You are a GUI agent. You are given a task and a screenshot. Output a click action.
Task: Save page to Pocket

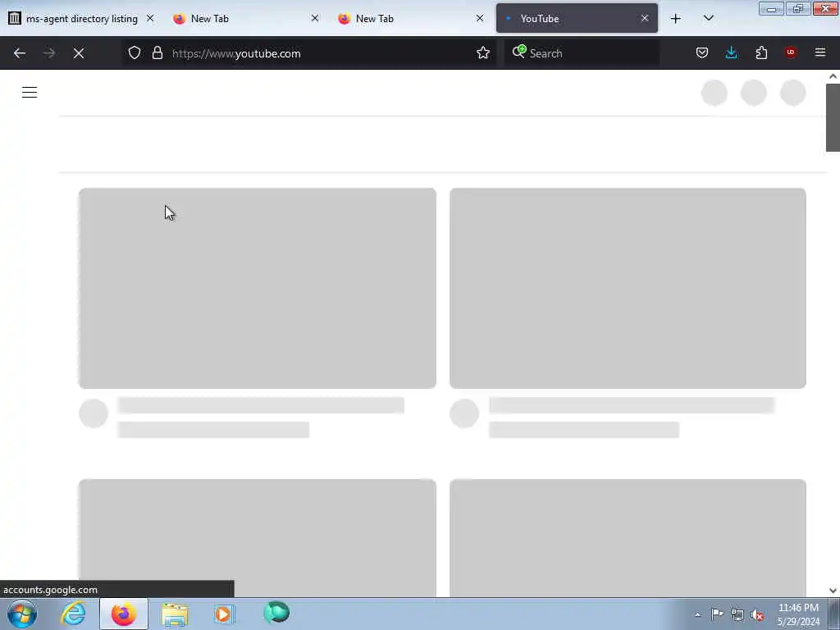(x=702, y=52)
